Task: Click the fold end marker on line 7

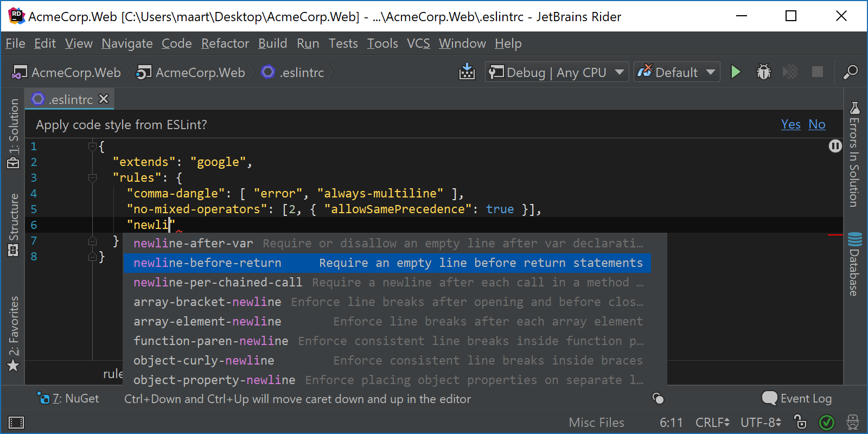Action: pyautogui.click(x=92, y=241)
